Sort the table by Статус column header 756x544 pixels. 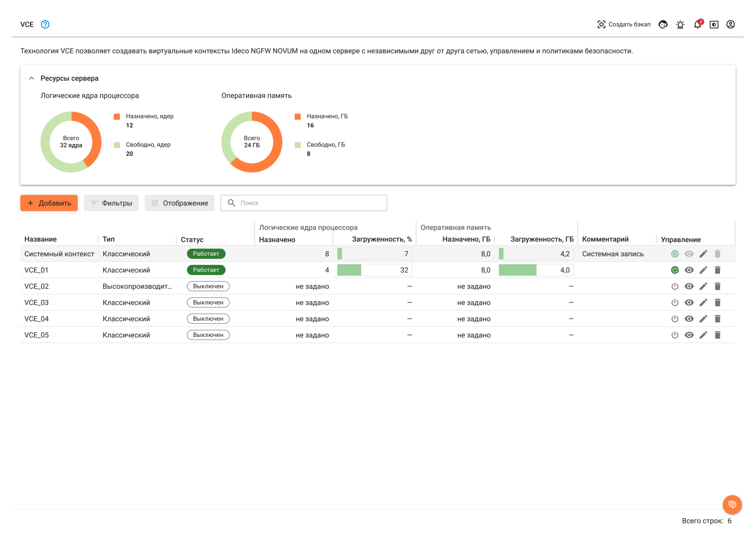click(192, 240)
